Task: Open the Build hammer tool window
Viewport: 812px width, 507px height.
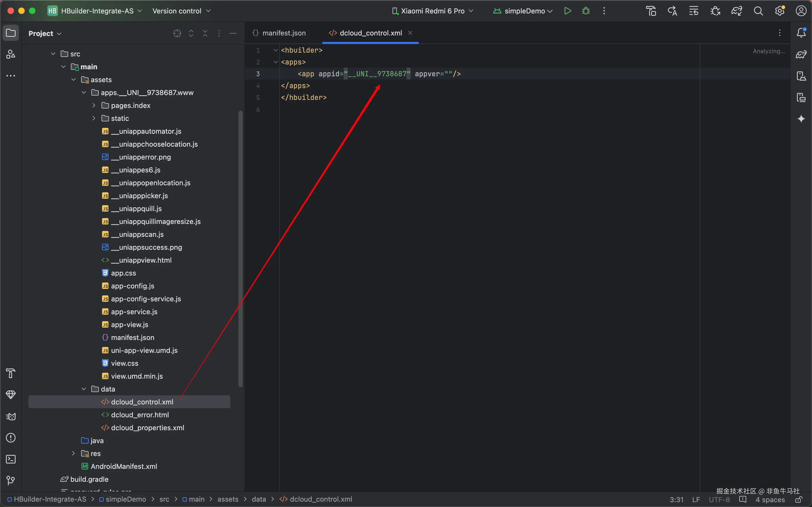Action: pyautogui.click(x=11, y=373)
